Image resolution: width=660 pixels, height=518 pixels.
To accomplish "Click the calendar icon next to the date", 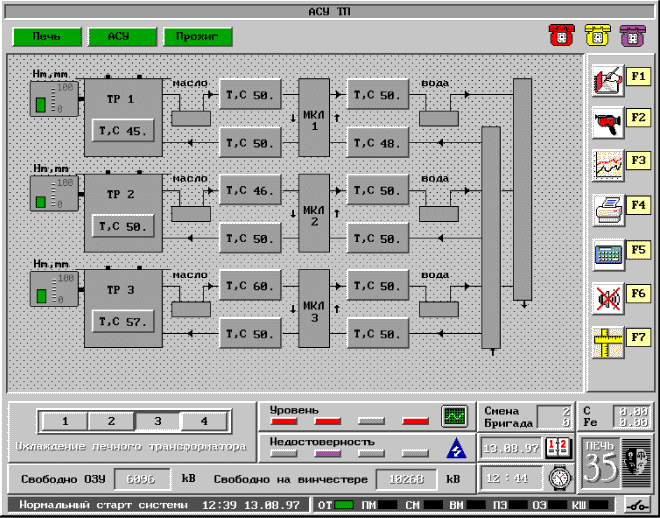I will point(558,448).
